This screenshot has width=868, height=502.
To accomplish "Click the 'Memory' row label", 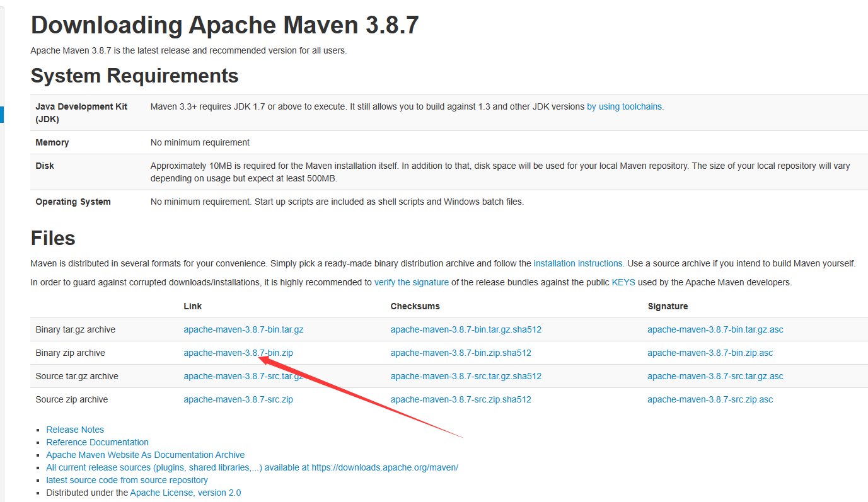I will 52,142.
